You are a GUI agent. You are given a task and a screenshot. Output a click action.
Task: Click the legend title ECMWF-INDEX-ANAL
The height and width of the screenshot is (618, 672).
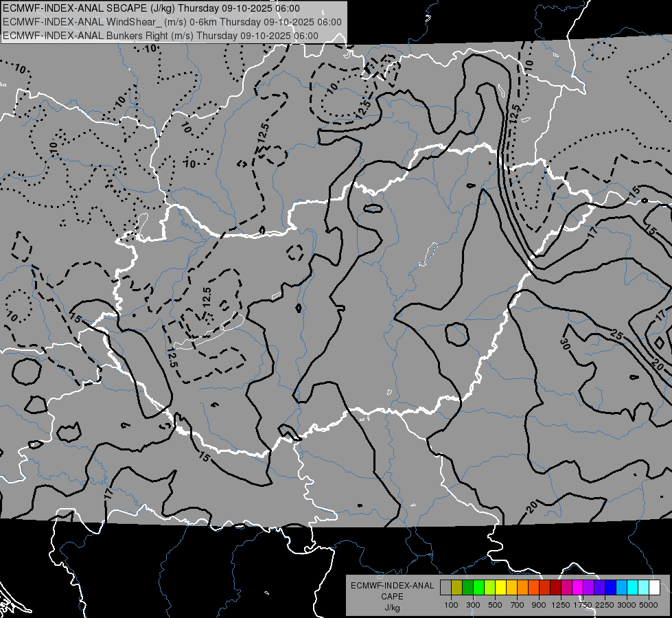pos(392,586)
